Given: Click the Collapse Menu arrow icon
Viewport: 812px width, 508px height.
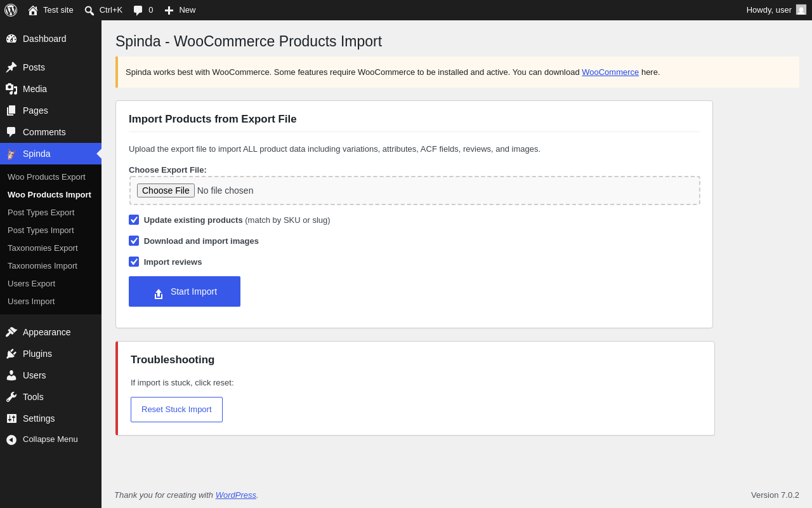Looking at the screenshot, I should [11, 439].
